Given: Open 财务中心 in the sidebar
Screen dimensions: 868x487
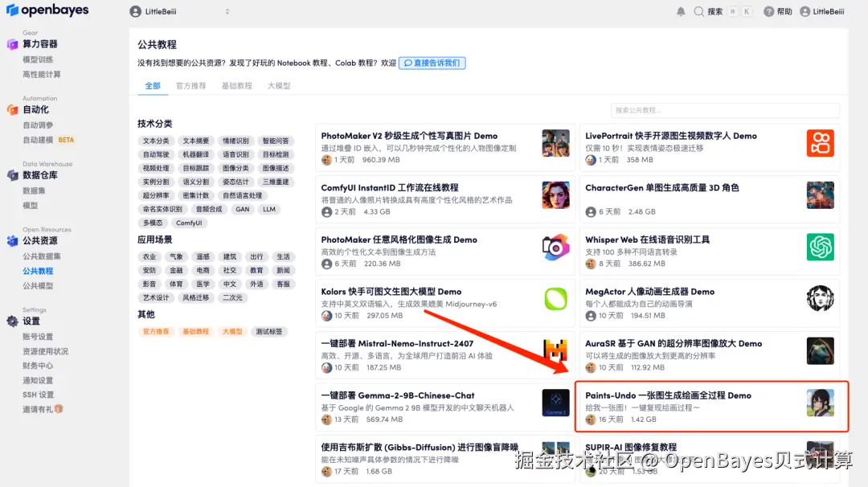Looking at the screenshot, I should pyautogui.click(x=39, y=366).
